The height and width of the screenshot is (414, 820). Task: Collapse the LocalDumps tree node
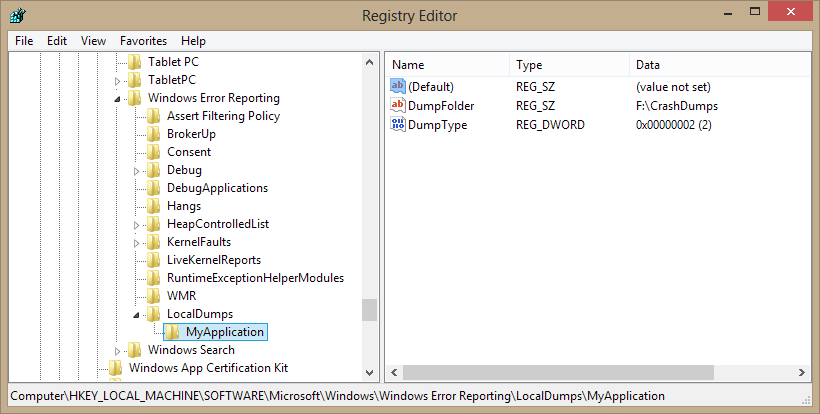pyautogui.click(x=136, y=315)
